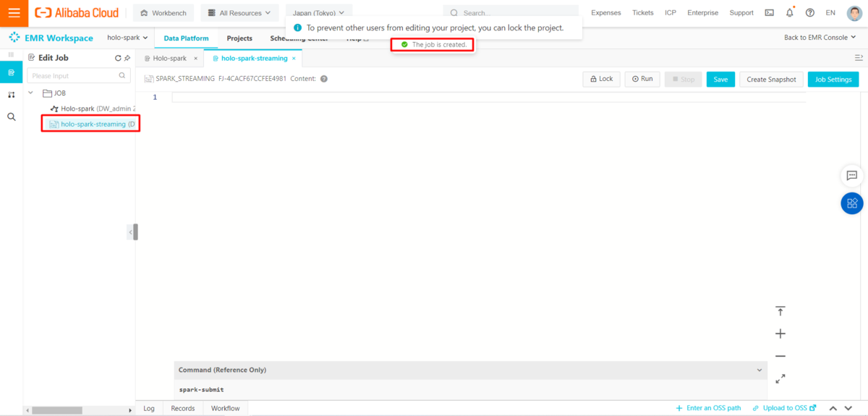Viewport: 868px width, 416px height.
Task: Click Create Snapshot button
Action: (771, 79)
